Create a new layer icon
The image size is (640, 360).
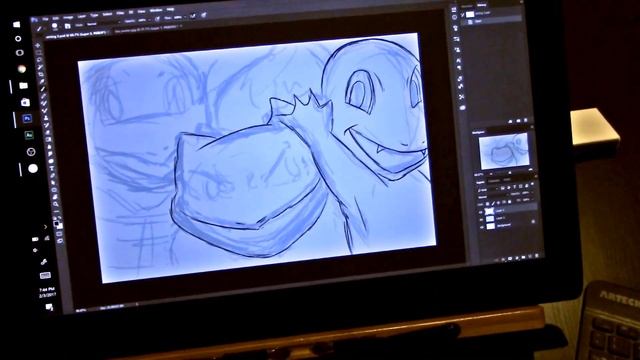click(530, 256)
